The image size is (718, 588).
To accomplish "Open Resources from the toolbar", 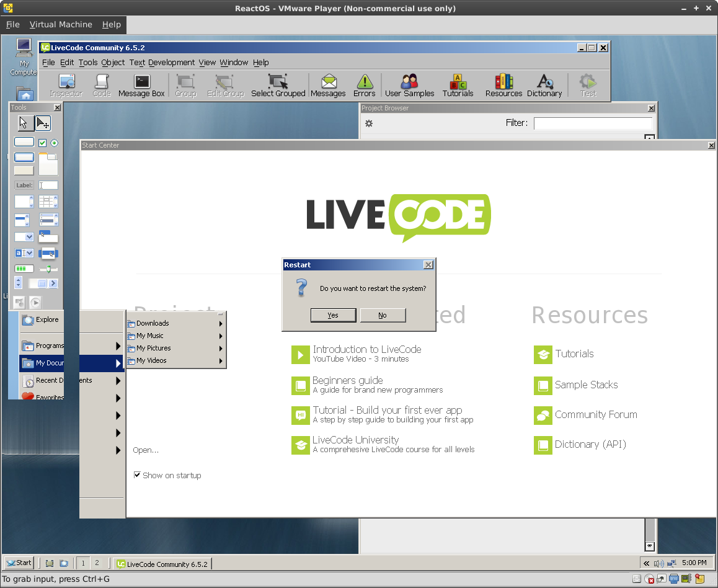I will pos(503,86).
